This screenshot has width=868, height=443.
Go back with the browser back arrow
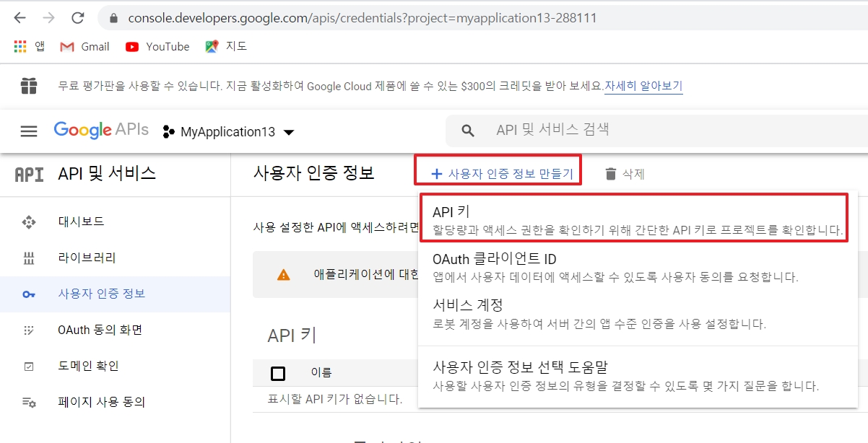coord(19,18)
